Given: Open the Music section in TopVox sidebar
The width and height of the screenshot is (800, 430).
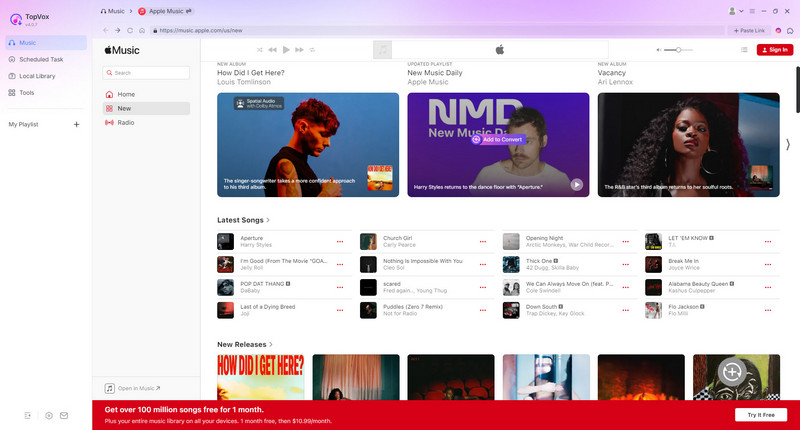Looking at the screenshot, I should click(45, 43).
